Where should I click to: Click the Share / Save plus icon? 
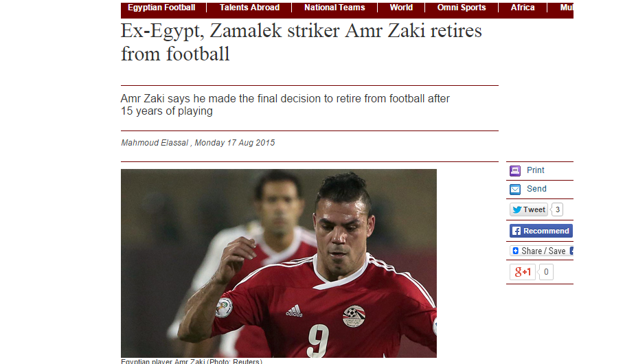[516, 251]
